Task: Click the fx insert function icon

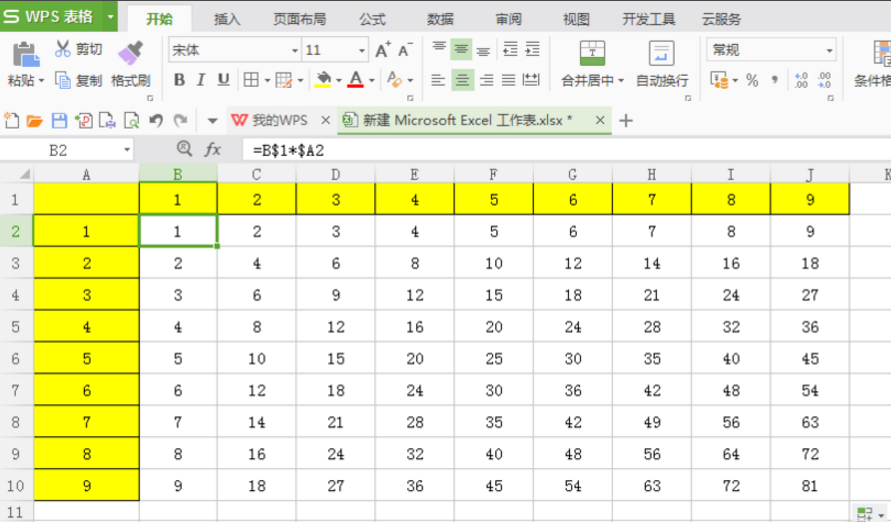Action: 212,150
